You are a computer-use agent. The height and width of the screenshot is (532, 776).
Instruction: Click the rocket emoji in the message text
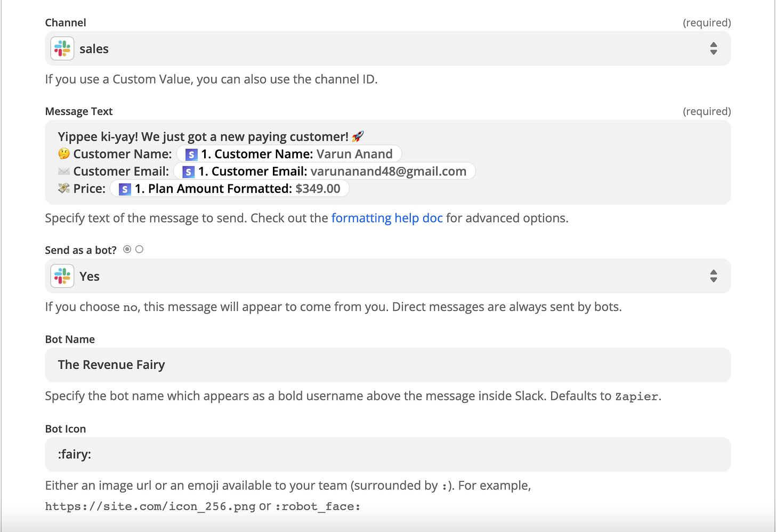pyautogui.click(x=358, y=136)
